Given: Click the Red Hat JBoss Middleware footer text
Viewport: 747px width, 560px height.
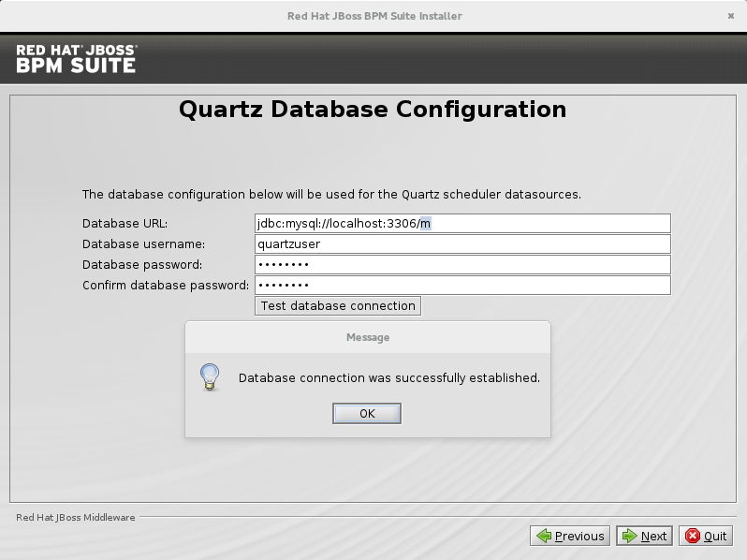Looking at the screenshot, I should pyautogui.click(x=75, y=517).
